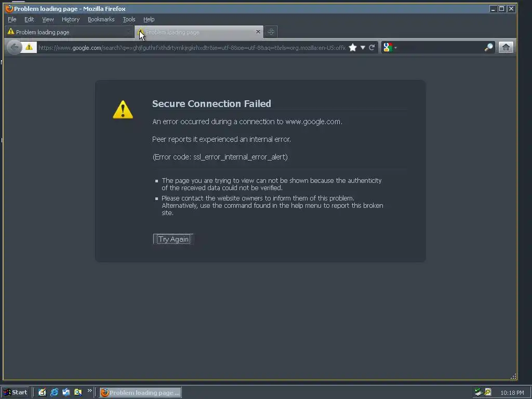Click the Try Again button
532x399 pixels.
point(174,239)
